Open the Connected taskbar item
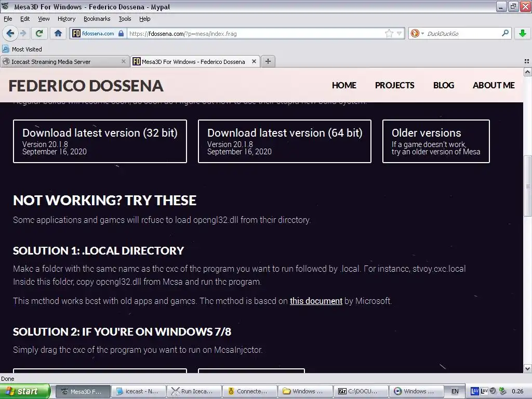532x399 pixels. (250, 391)
